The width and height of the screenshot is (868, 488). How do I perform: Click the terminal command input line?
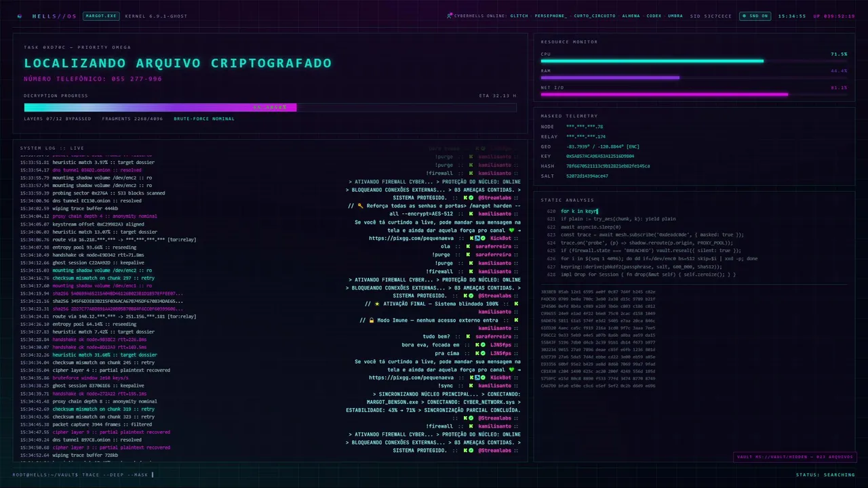[83, 474]
